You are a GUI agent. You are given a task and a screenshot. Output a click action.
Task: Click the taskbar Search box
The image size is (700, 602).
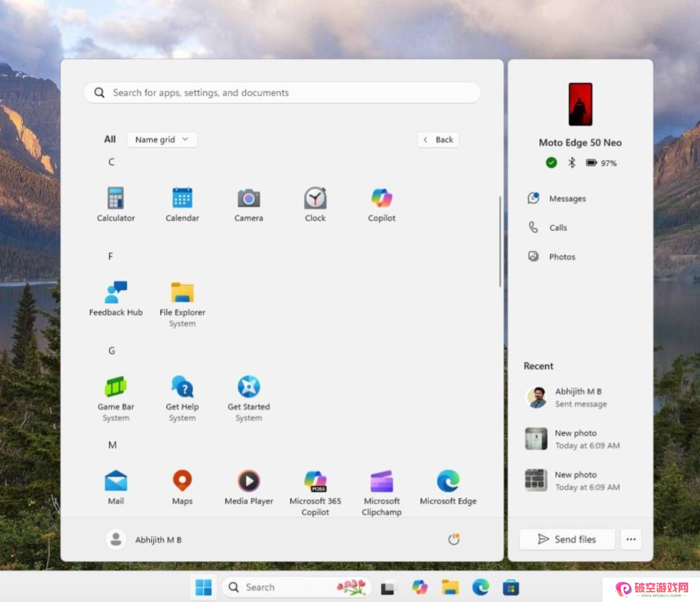pyautogui.click(x=296, y=587)
